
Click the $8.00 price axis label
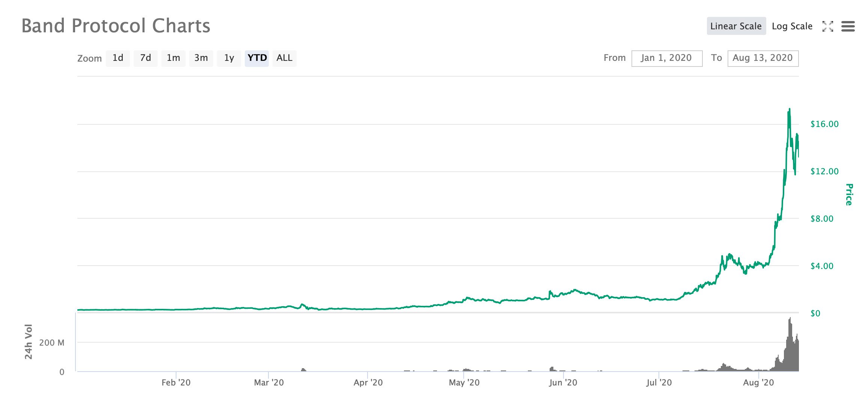tap(822, 219)
